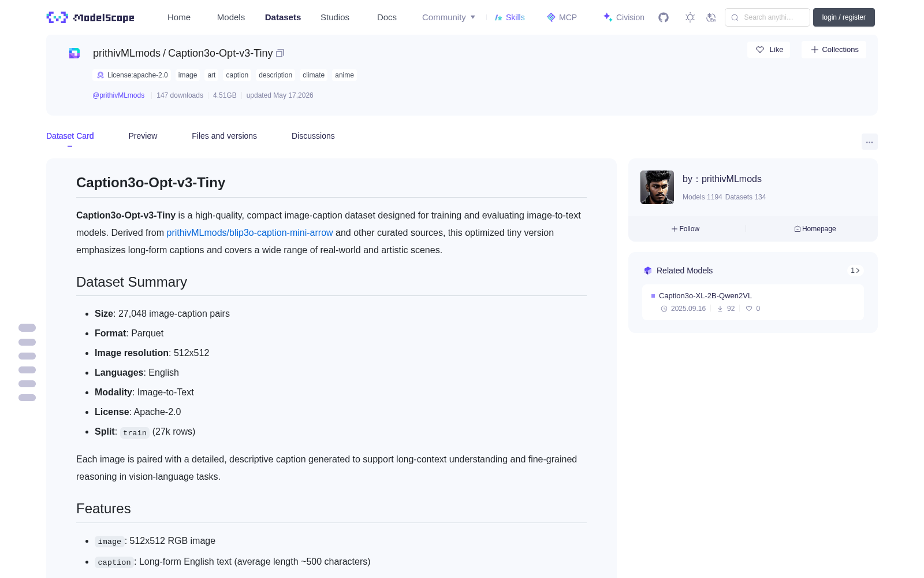Visit the author Homepage link
This screenshot has height=578, width=924.
815,229
